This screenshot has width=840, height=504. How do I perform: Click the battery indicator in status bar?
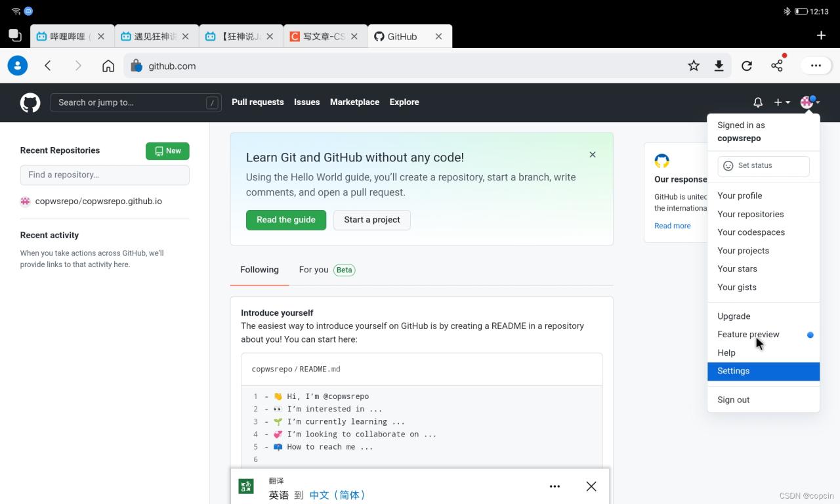point(801,11)
